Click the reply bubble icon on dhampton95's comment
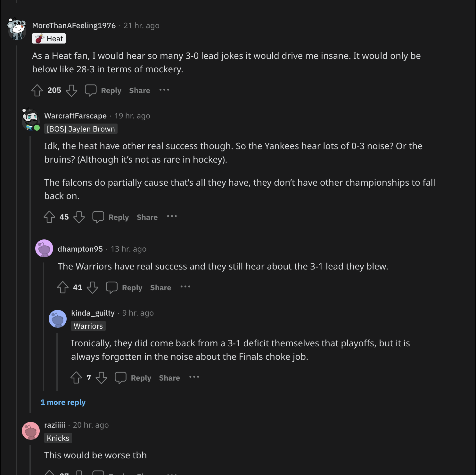Image resolution: width=476 pixels, height=475 pixels. point(111,287)
